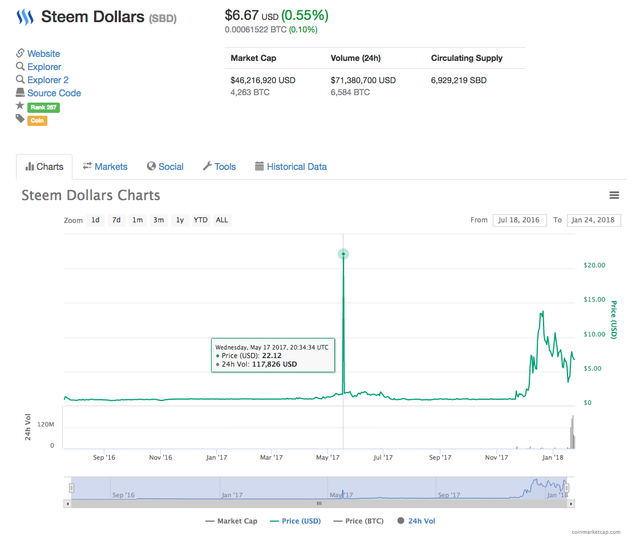Click the link chain icon beside Website
The image size is (640, 536).
(20, 53)
